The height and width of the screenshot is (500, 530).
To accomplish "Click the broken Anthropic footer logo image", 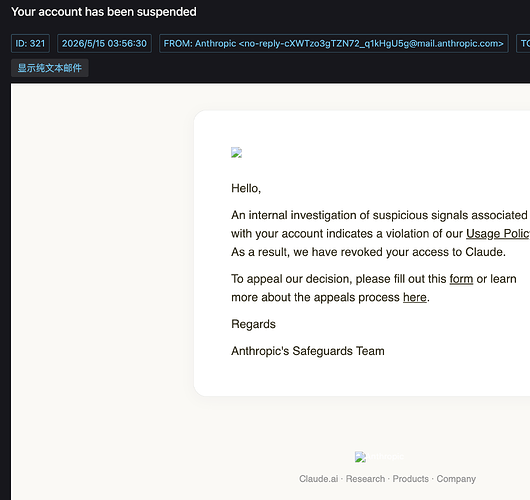I will pos(379,457).
